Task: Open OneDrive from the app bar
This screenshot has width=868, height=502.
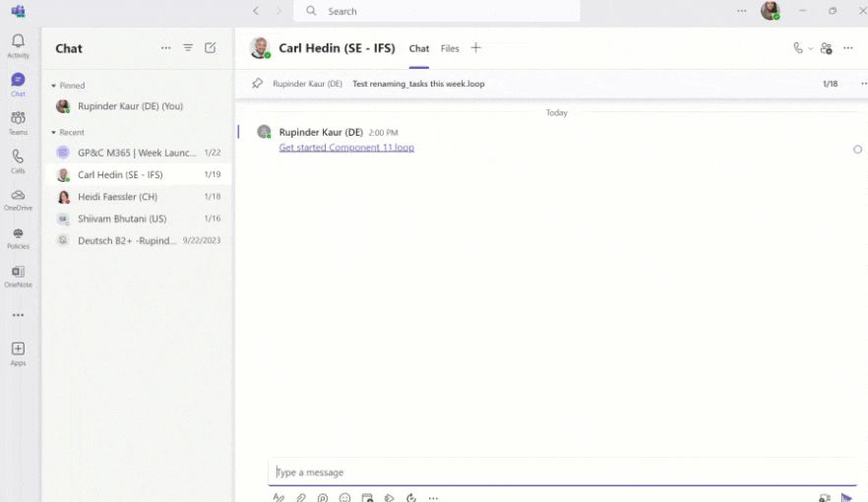Action: (18, 200)
